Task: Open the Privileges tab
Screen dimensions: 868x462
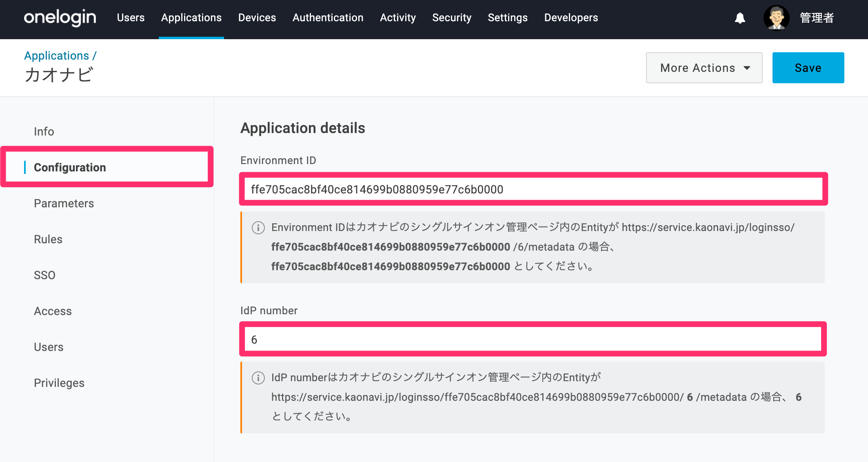Action: [x=59, y=383]
